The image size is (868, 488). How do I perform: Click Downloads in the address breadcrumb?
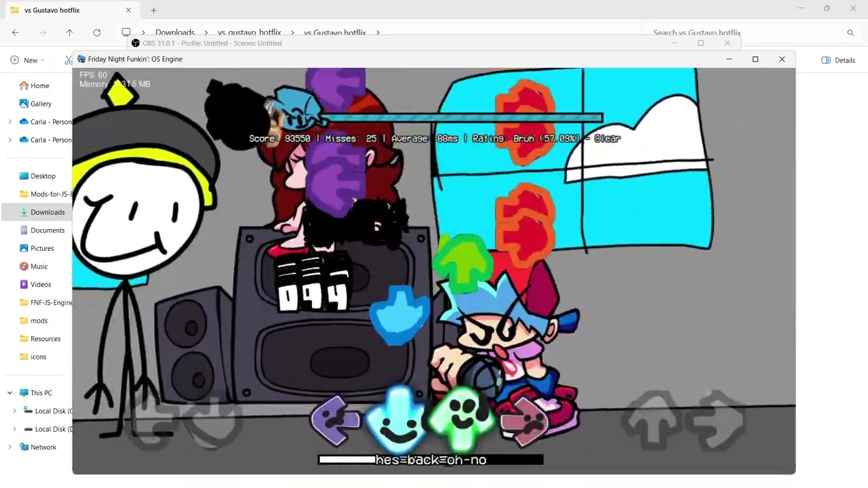click(x=175, y=33)
